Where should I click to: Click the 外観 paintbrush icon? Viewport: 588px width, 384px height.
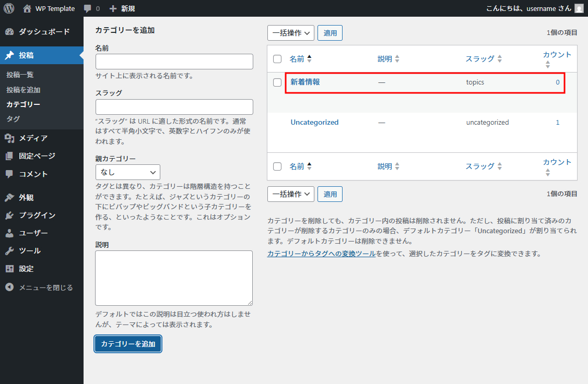click(9, 197)
